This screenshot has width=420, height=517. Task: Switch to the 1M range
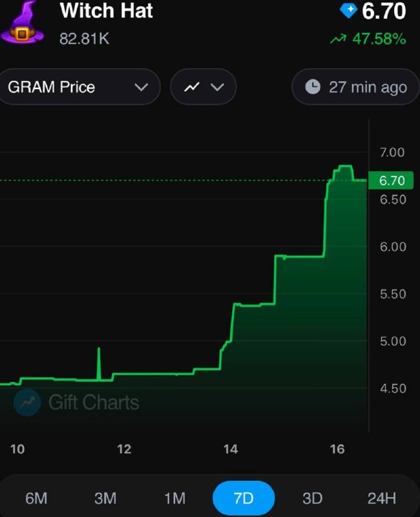(x=174, y=498)
